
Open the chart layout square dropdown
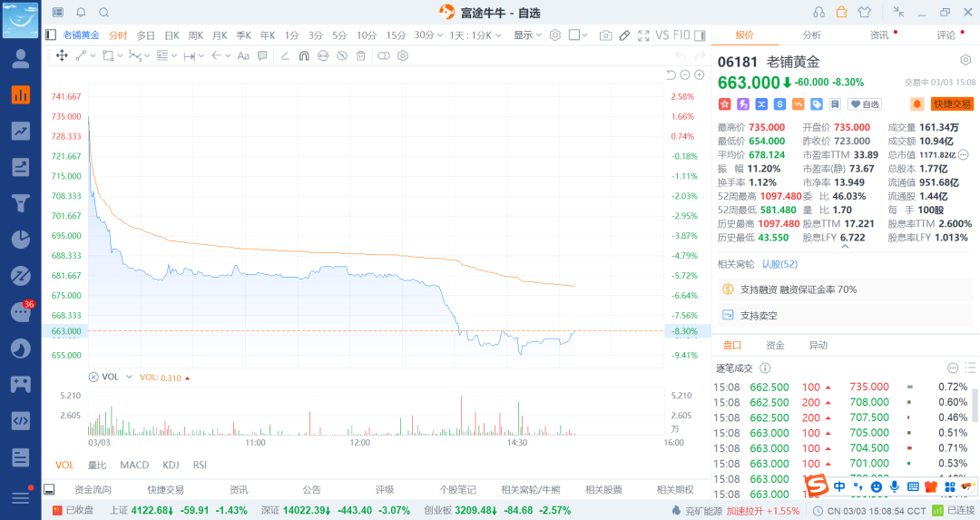[578, 35]
